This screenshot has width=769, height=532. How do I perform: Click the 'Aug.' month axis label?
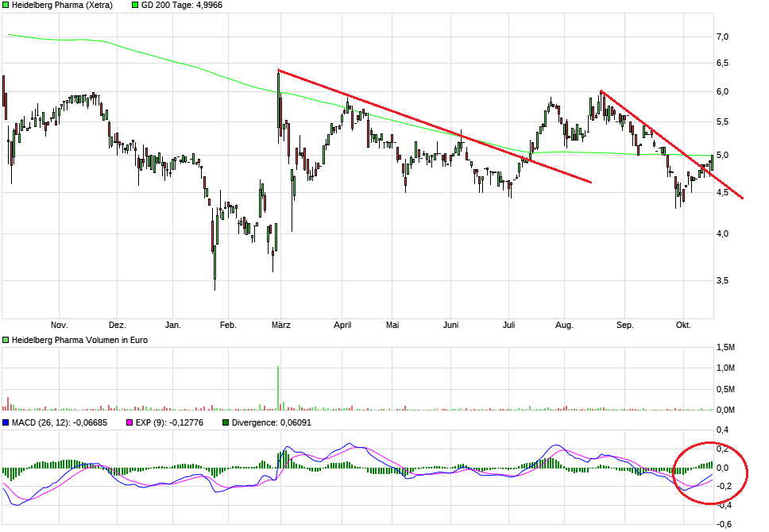pos(564,325)
